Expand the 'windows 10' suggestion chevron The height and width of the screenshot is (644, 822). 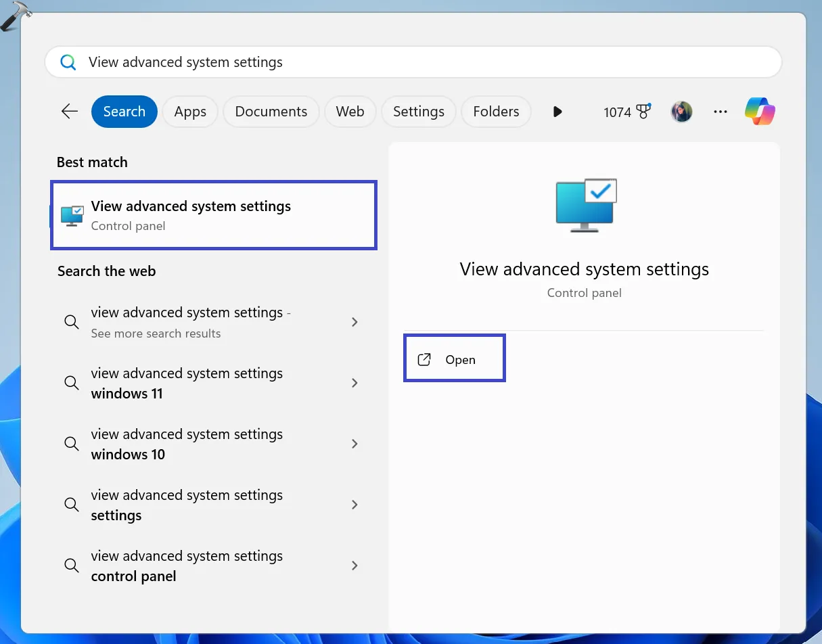(355, 444)
